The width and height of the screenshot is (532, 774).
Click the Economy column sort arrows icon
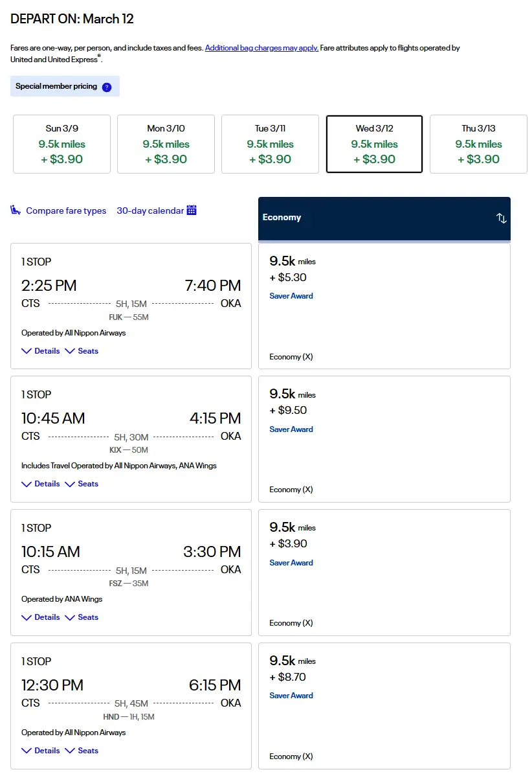tap(502, 218)
